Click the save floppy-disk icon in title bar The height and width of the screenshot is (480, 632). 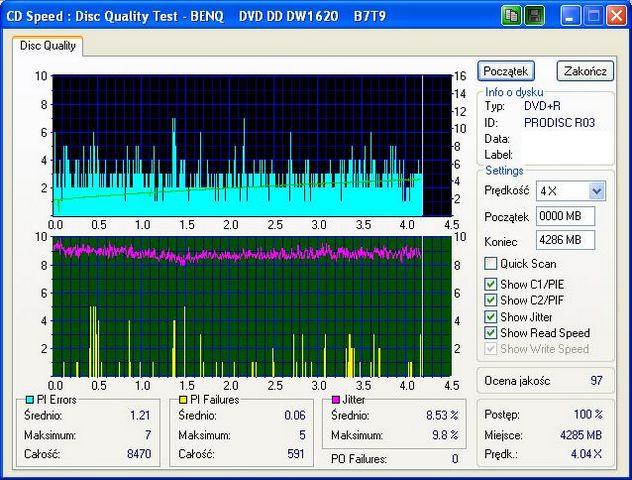pos(534,16)
